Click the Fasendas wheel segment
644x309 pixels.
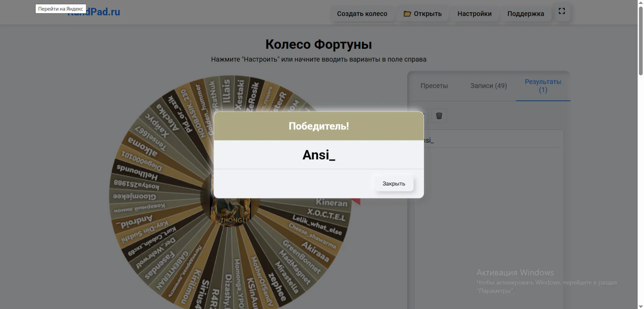[x=160, y=265]
